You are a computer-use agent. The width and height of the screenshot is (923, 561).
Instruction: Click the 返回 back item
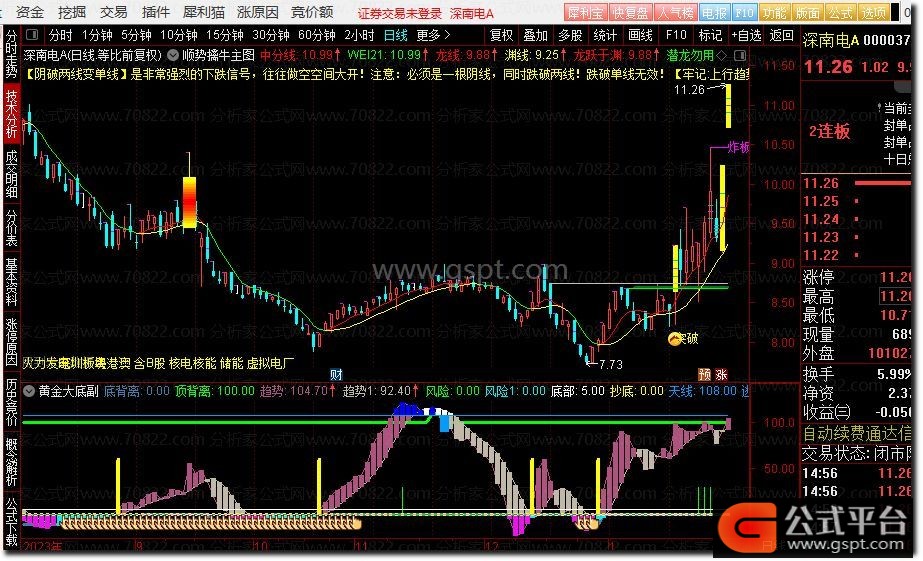782,35
